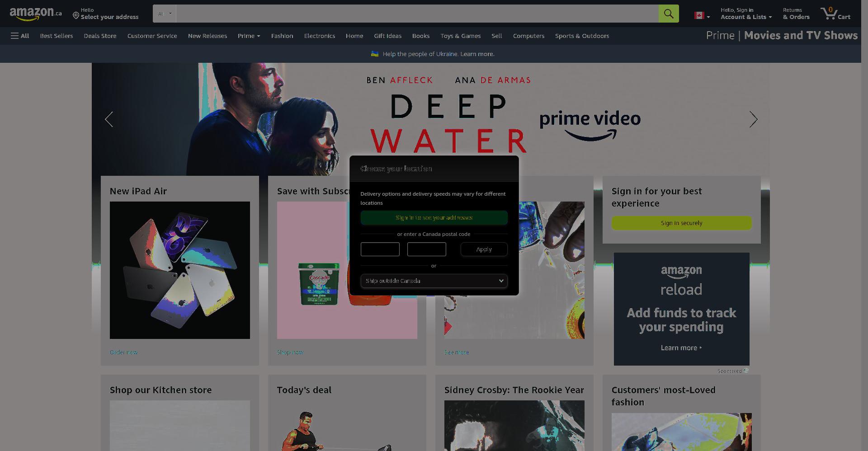Open the shopping Cart icon
The image size is (868, 451).
[835, 14]
